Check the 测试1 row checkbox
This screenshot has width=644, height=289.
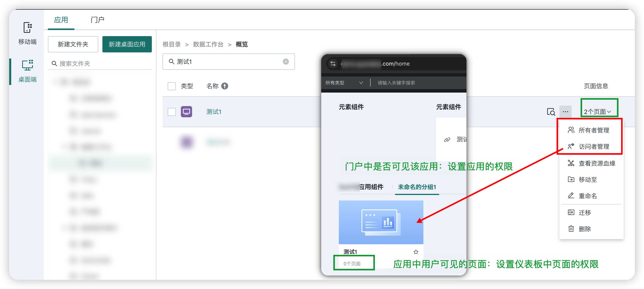(172, 112)
